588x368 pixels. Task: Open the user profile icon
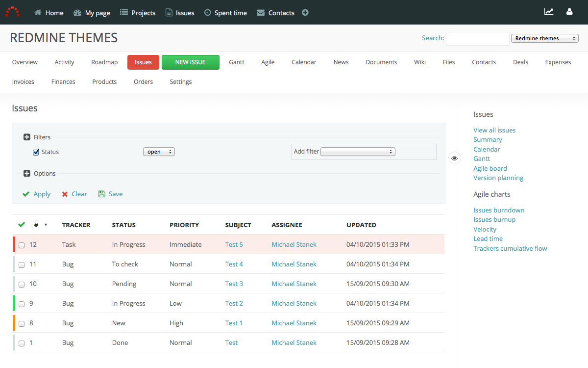pyautogui.click(x=569, y=12)
